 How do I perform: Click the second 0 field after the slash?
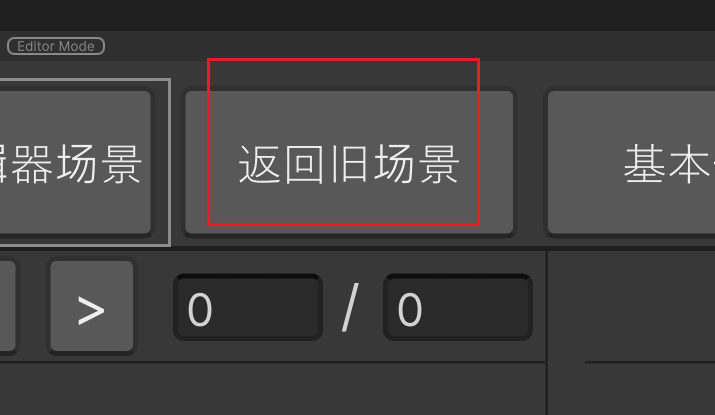pyautogui.click(x=458, y=307)
